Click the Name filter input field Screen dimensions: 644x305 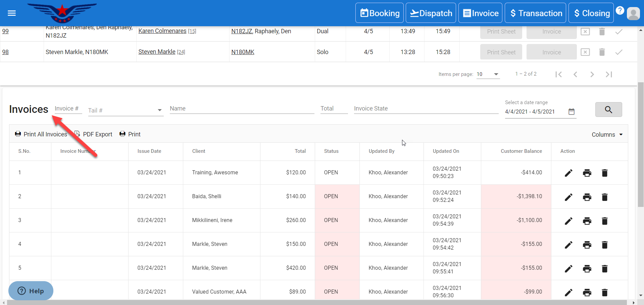242,108
